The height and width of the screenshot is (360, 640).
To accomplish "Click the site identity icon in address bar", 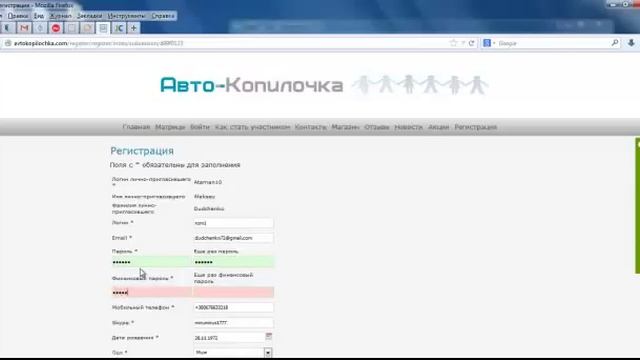I will click(x=7, y=43).
